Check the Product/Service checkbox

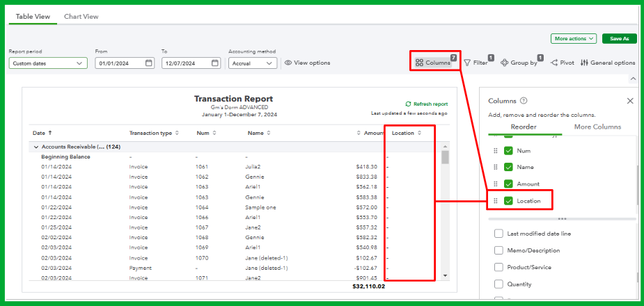point(498,268)
